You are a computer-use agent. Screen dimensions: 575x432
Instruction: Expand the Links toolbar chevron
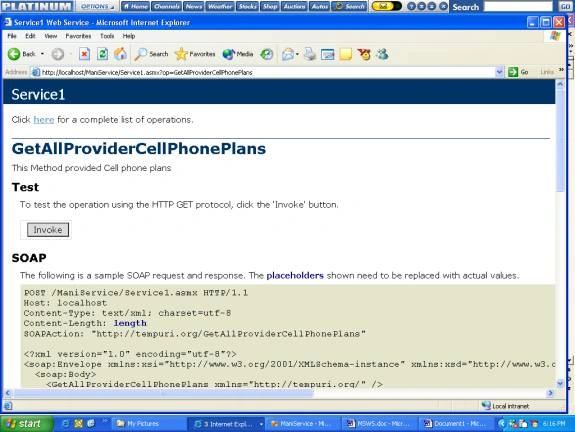tap(561, 70)
